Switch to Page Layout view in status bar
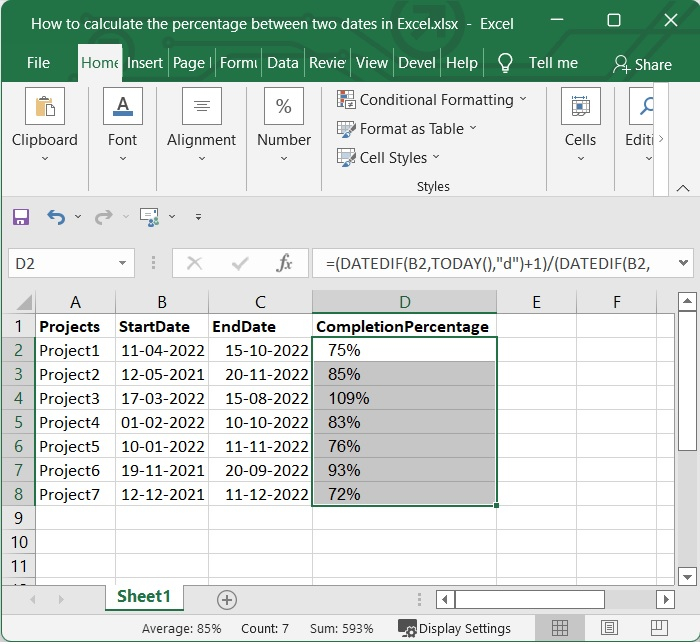The width and height of the screenshot is (700, 644). click(x=607, y=629)
